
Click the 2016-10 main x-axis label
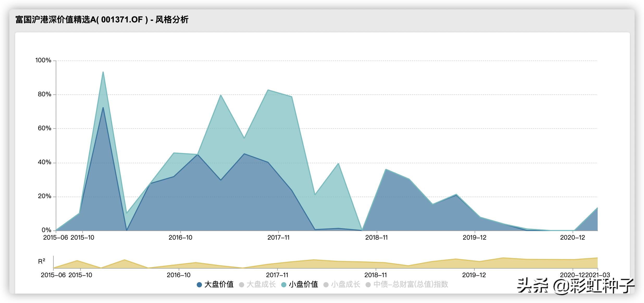[180, 238]
